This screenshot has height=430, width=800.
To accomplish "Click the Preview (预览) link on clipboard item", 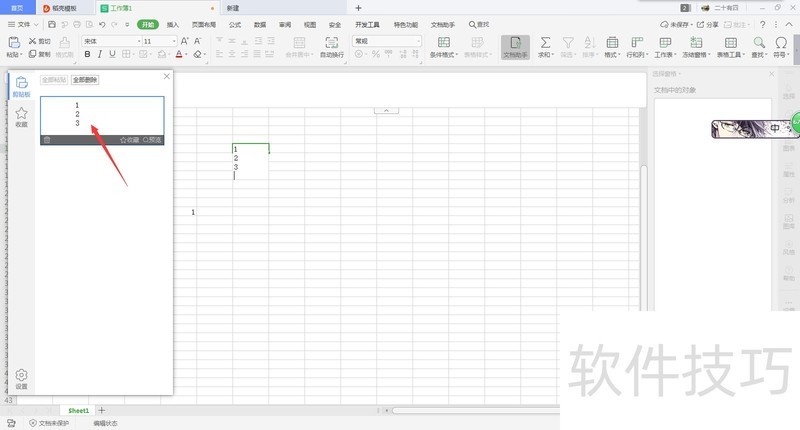I will 152,140.
